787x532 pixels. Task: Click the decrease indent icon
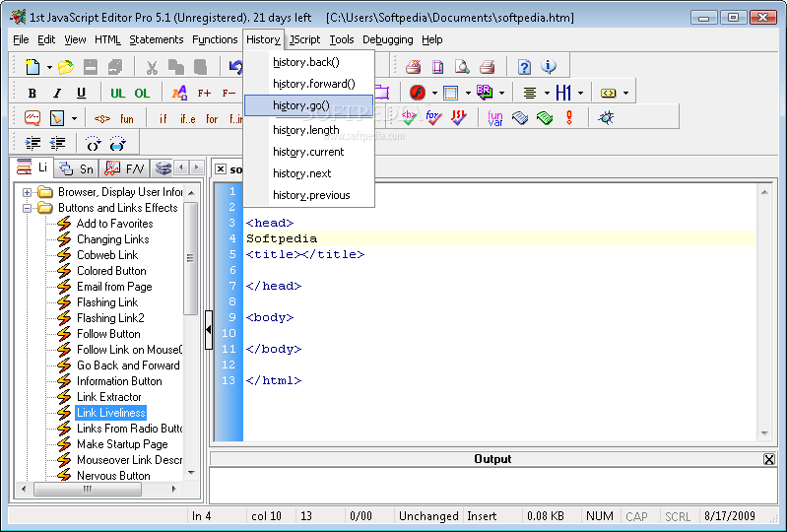[57, 144]
